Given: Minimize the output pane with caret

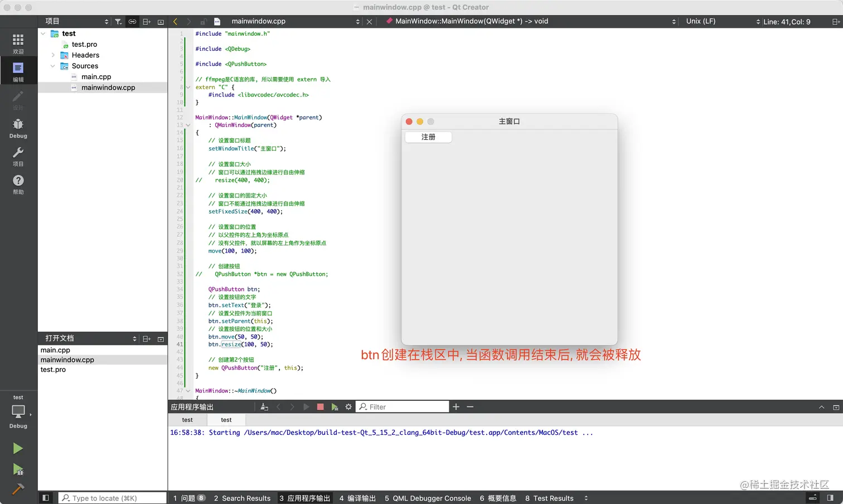Looking at the screenshot, I should click(x=821, y=407).
